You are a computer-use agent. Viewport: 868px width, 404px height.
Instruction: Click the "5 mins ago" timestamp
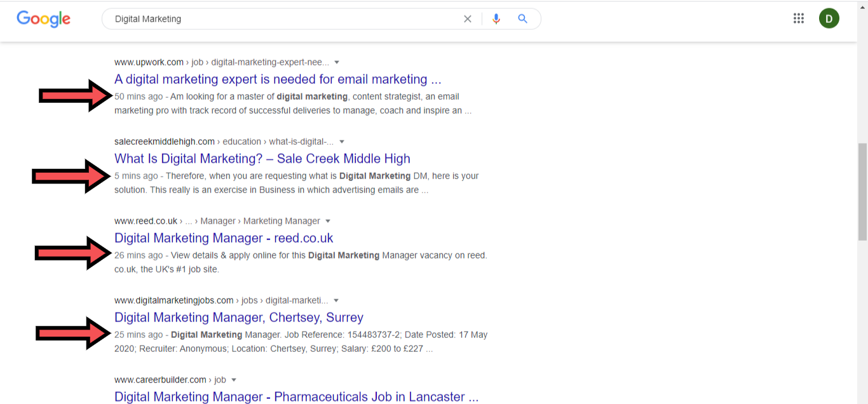(x=136, y=176)
